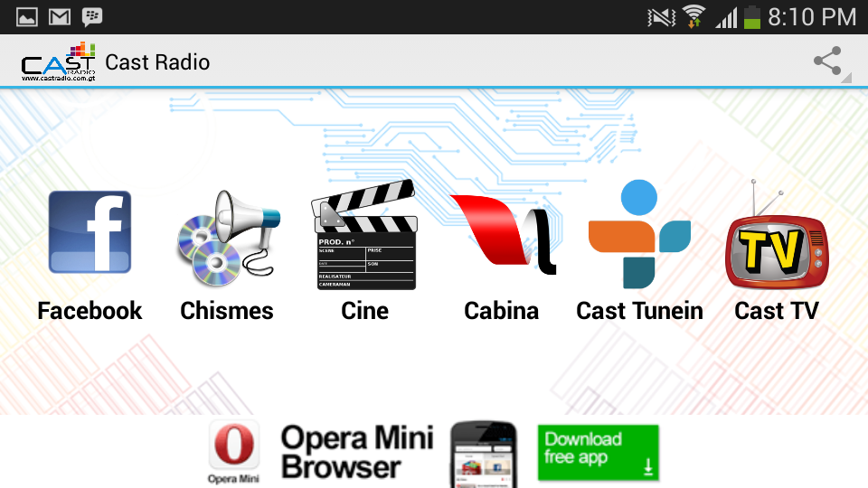Tap the Cast Tunein label
This screenshot has width=868, height=488.
pyautogui.click(x=639, y=311)
